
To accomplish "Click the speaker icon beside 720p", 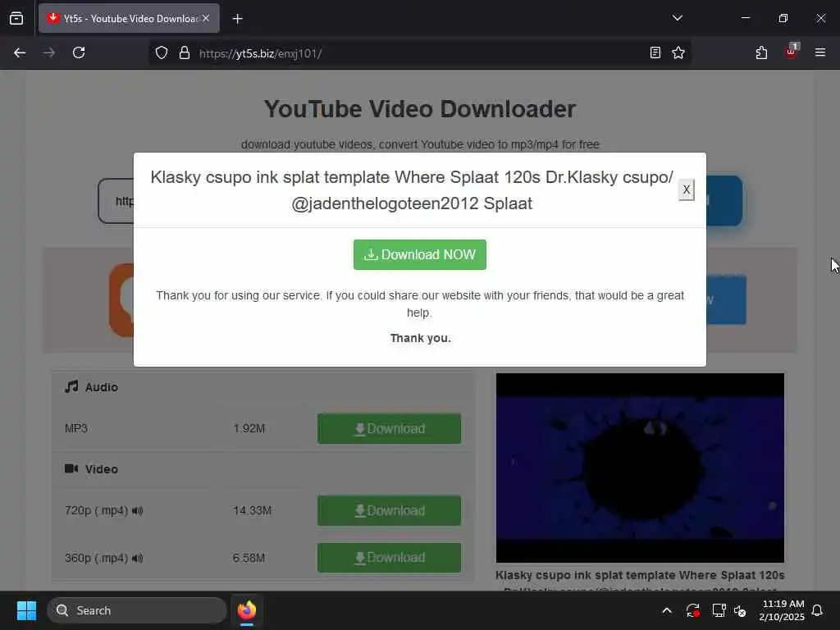I will pos(137,510).
